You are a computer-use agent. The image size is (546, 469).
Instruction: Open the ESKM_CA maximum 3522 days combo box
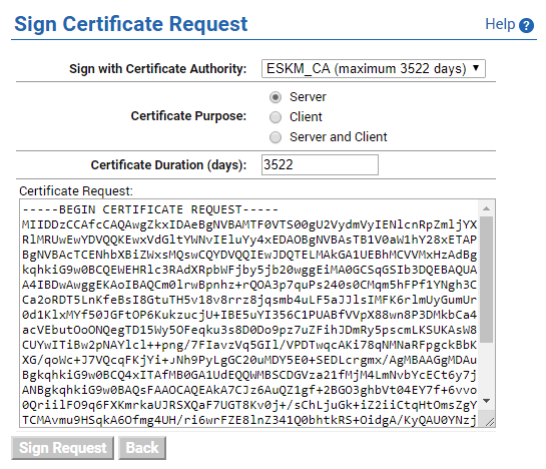(x=373, y=68)
